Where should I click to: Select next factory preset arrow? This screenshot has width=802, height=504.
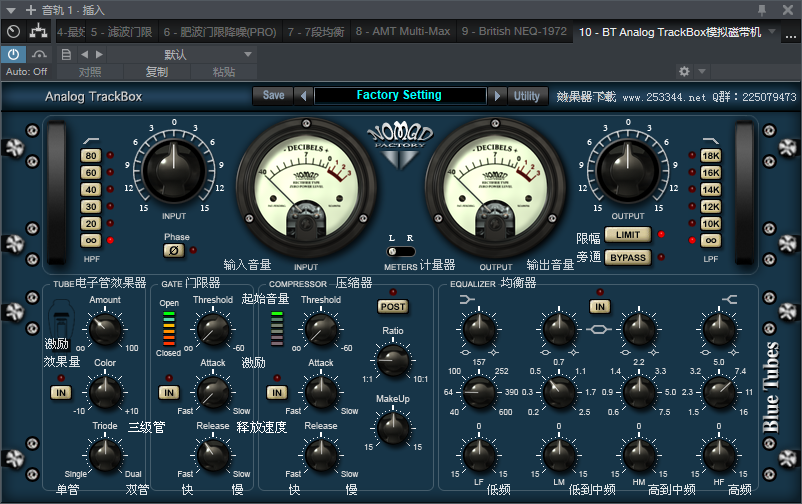(x=496, y=96)
